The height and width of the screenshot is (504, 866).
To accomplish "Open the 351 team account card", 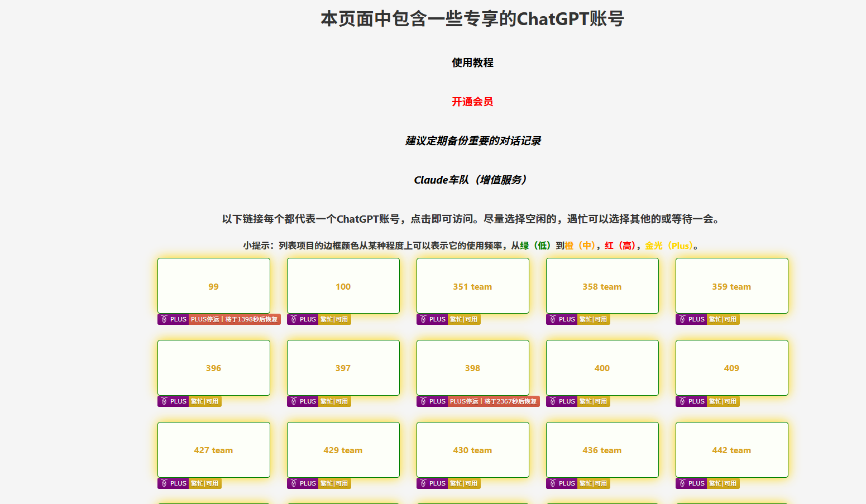I will [x=473, y=286].
